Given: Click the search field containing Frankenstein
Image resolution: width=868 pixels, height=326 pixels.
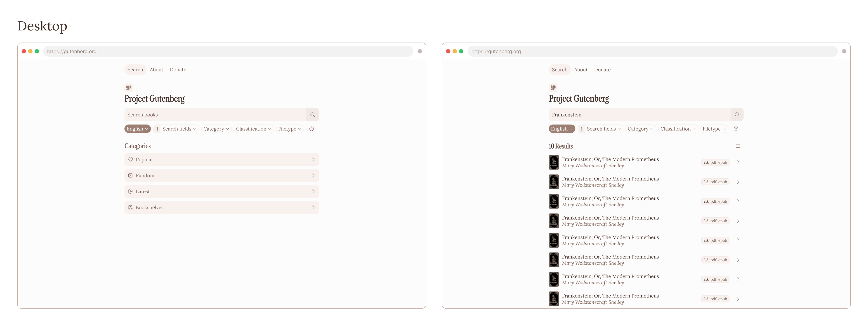Looking at the screenshot, I should pos(639,115).
